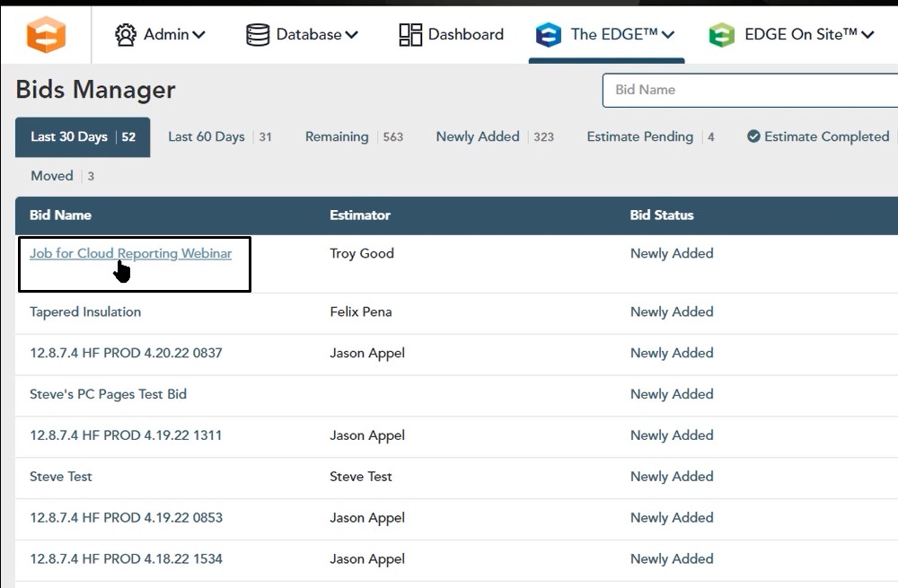Image resolution: width=898 pixels, height=588 pixels.
Task: Expand The EDGE dropdown chevron
Action: pyautogui.click(x=668, y=35)
